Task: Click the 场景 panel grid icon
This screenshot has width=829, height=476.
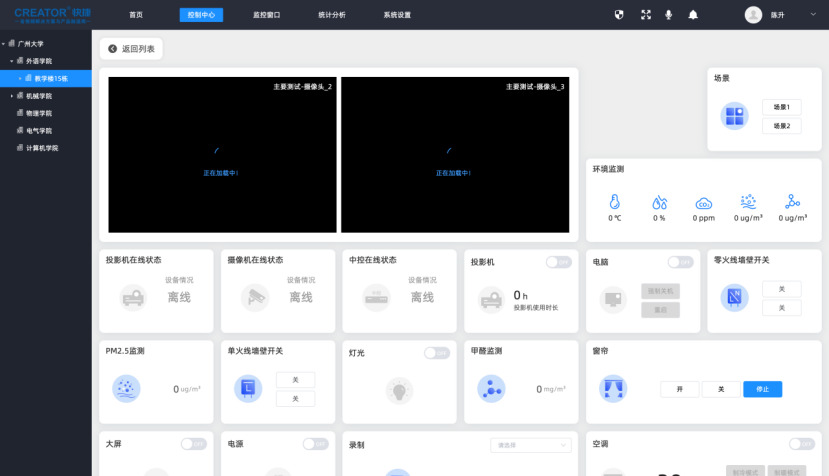Action: [x=735, y=116]
